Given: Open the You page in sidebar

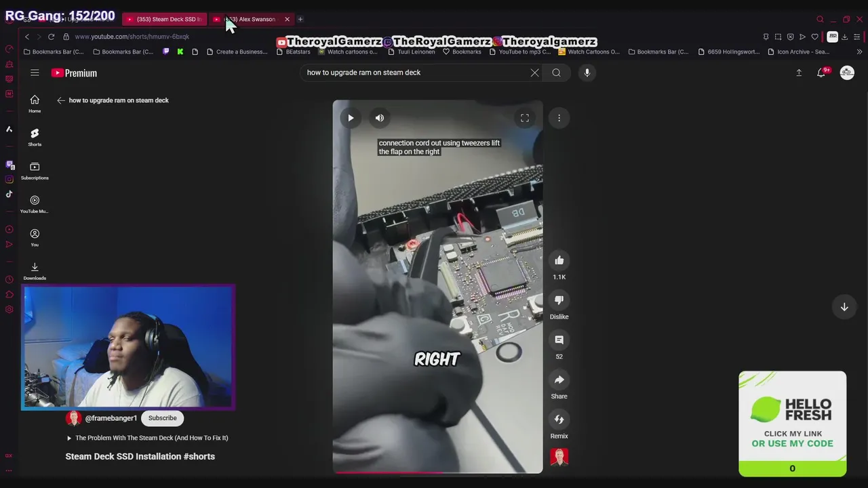Looking at the screenshot, I should [35, 237].
